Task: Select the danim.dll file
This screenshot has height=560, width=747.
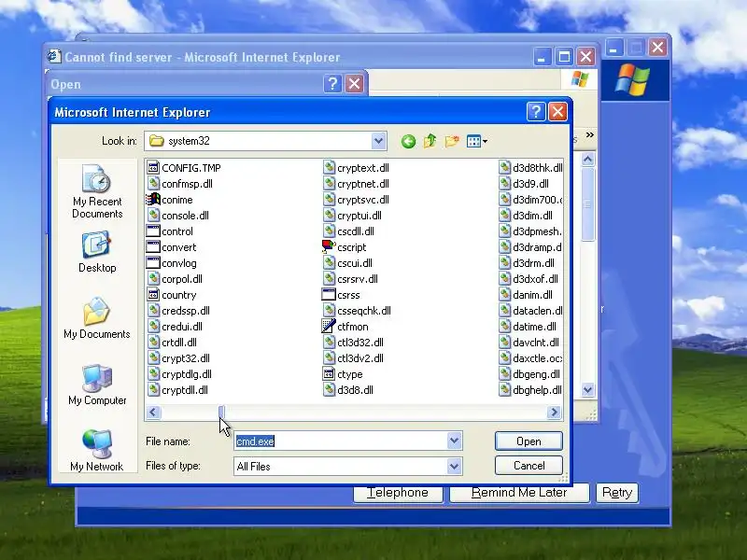Action: coord(526,295)
